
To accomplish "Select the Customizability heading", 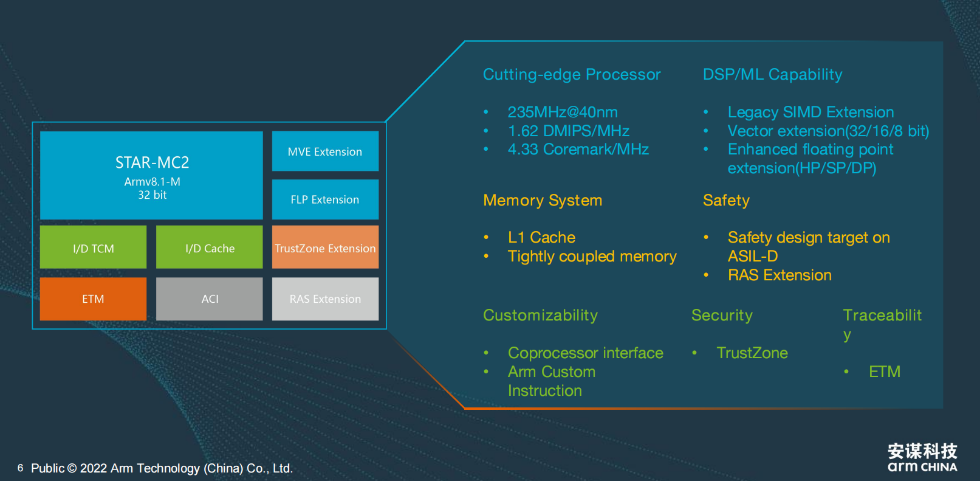I will click(540, 315).
